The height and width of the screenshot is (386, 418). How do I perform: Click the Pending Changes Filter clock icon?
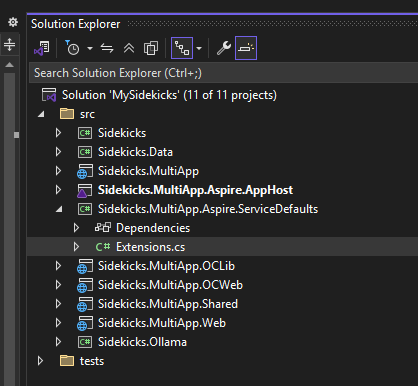pos(72,48)
